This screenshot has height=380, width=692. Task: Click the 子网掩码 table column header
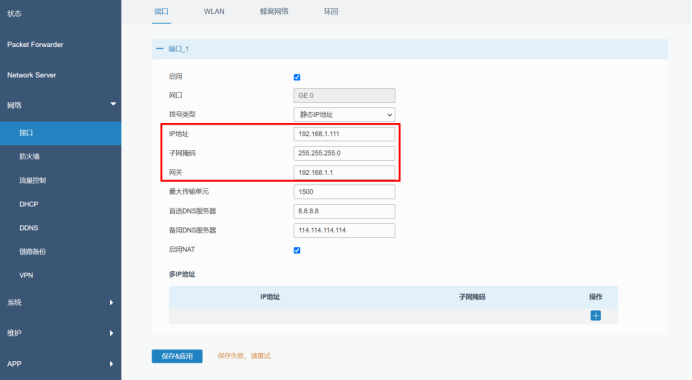coord(472,297)
